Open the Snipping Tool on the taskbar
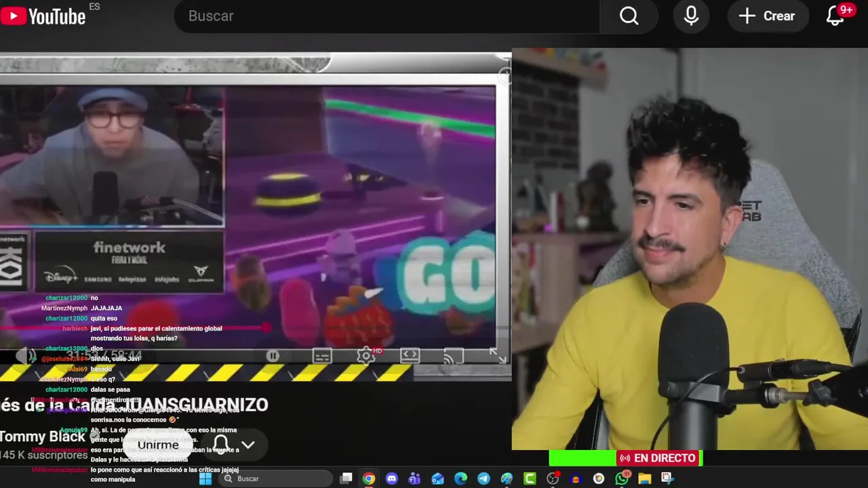 [x=667, y=479]
